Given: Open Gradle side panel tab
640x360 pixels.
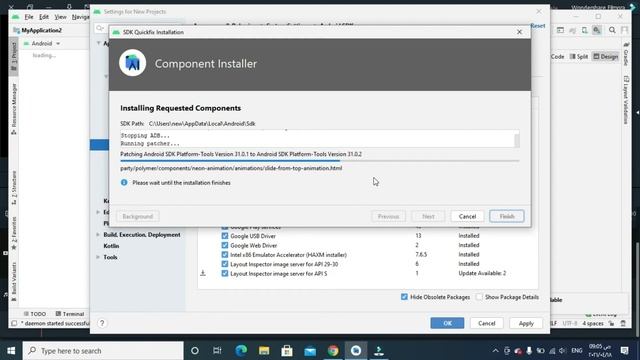Looking at the screenshot, I should [626, 54].
